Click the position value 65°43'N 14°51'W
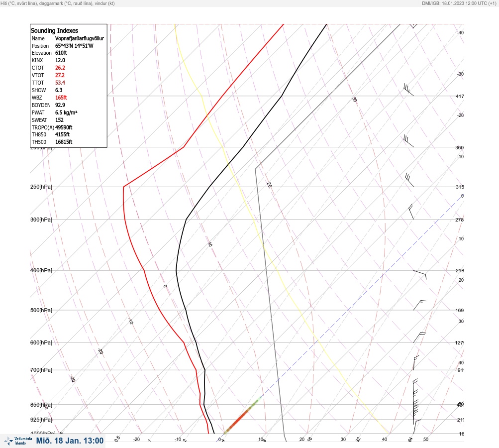 [x=74, y=46]
